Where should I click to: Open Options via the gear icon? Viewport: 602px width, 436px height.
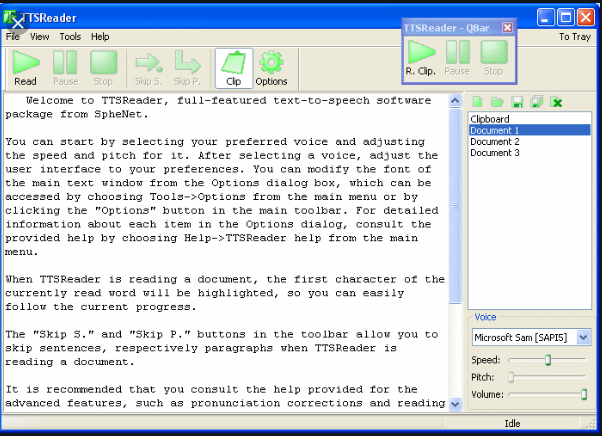pos(271,68)
